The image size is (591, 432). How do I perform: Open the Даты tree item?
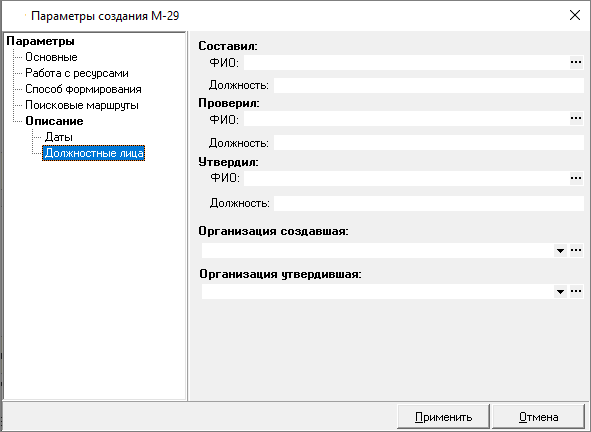[x=58, y=137]
